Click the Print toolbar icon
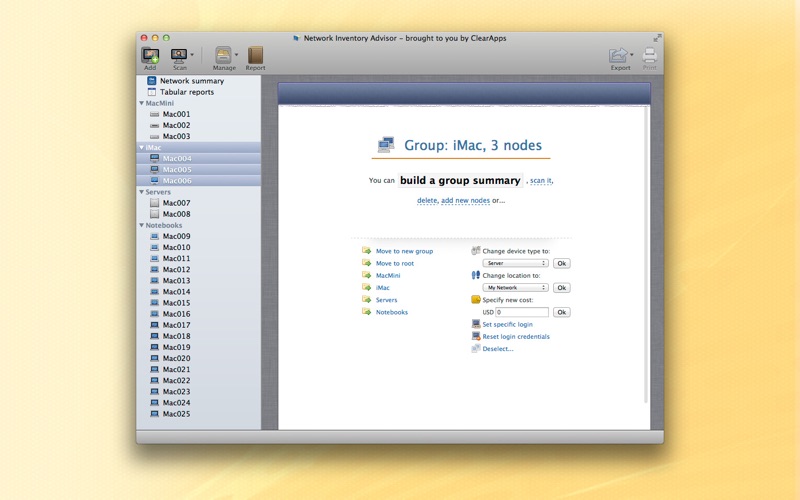800x500 pixels. [x=649, y=55]
